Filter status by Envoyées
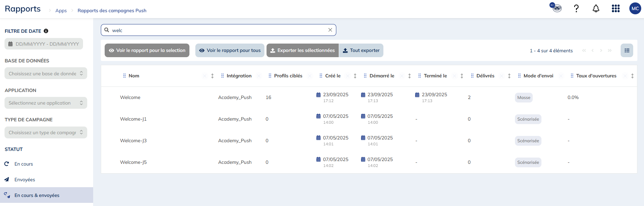Viewport: 644px width, 206px height. click(x=25, y=180)
